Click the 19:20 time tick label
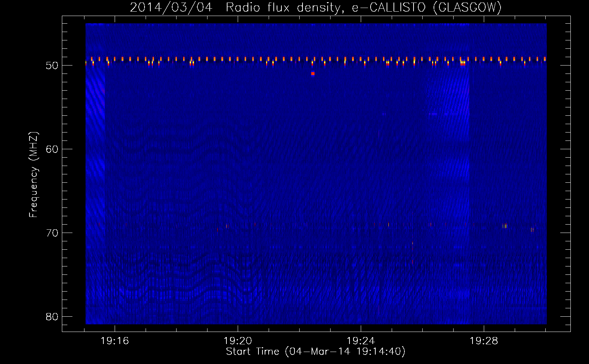This screenshot has height=364, width=589. tap(238, 341)
